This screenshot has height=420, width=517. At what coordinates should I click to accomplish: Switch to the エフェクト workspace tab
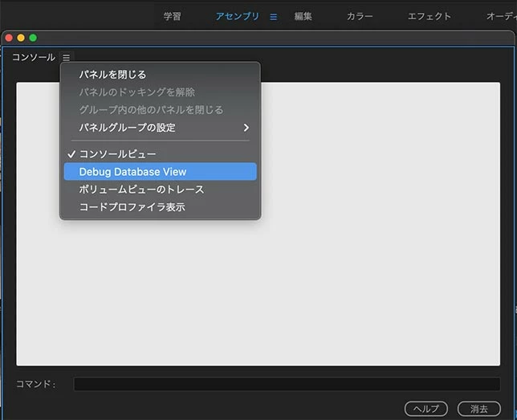point(429,17)
